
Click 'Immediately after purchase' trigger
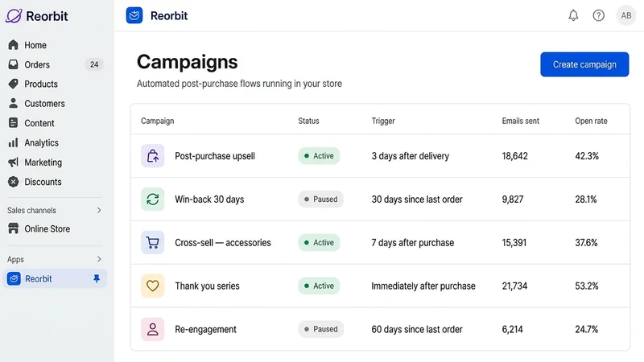pyautogui.click(x=423, y=286)
